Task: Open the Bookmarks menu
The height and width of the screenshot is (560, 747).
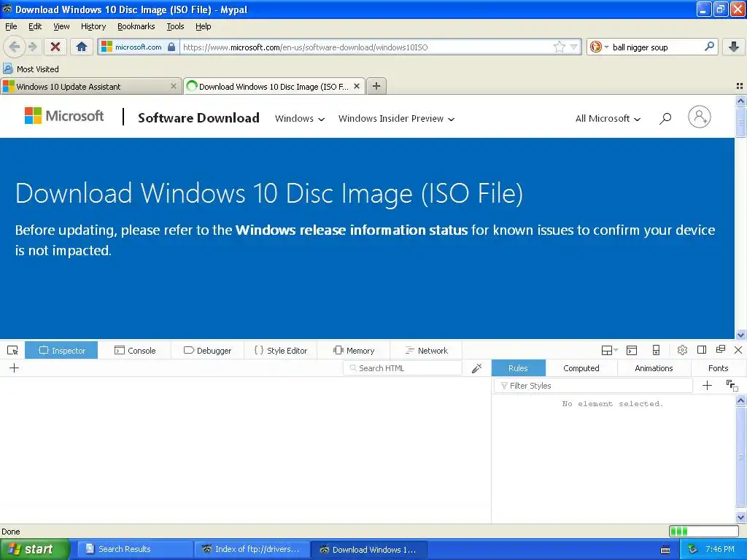Action: [x=136, y=26]
